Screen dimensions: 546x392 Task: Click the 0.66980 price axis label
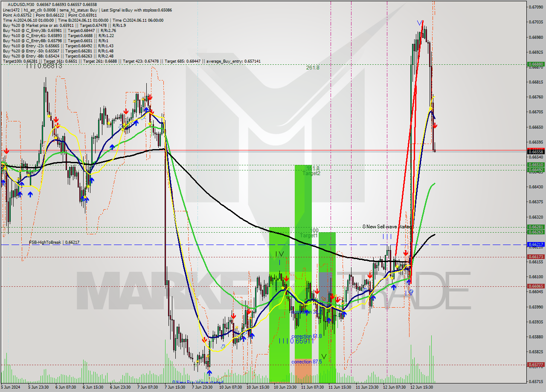(x=535, y=37)
